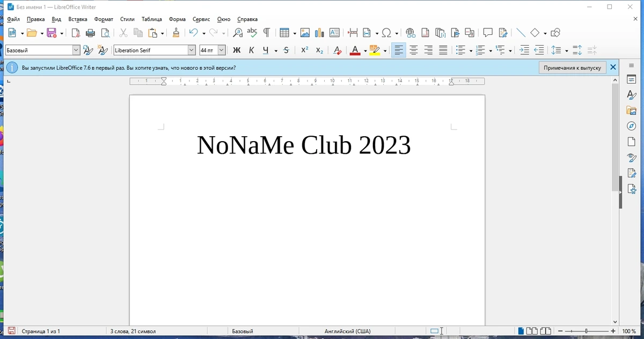Open the Формат menu

pos(104,19)
